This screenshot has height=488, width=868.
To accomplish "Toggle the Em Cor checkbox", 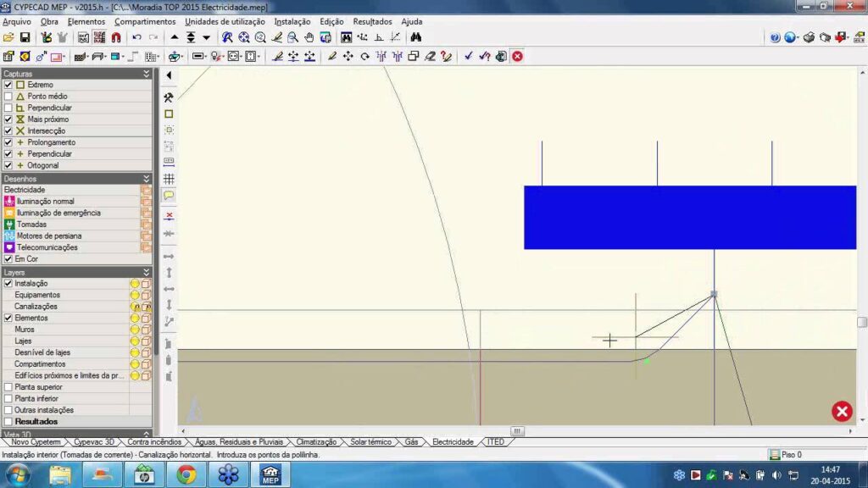I will [x=8, y=259].
